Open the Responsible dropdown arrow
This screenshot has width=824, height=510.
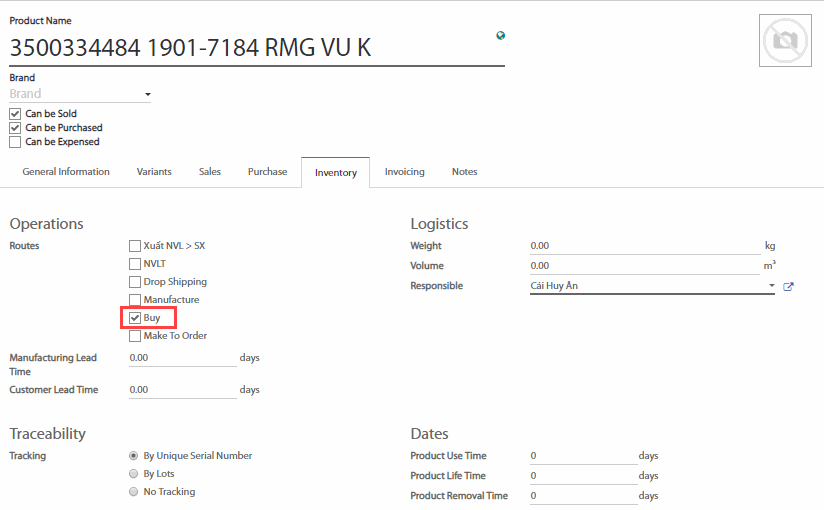(771, 287)
